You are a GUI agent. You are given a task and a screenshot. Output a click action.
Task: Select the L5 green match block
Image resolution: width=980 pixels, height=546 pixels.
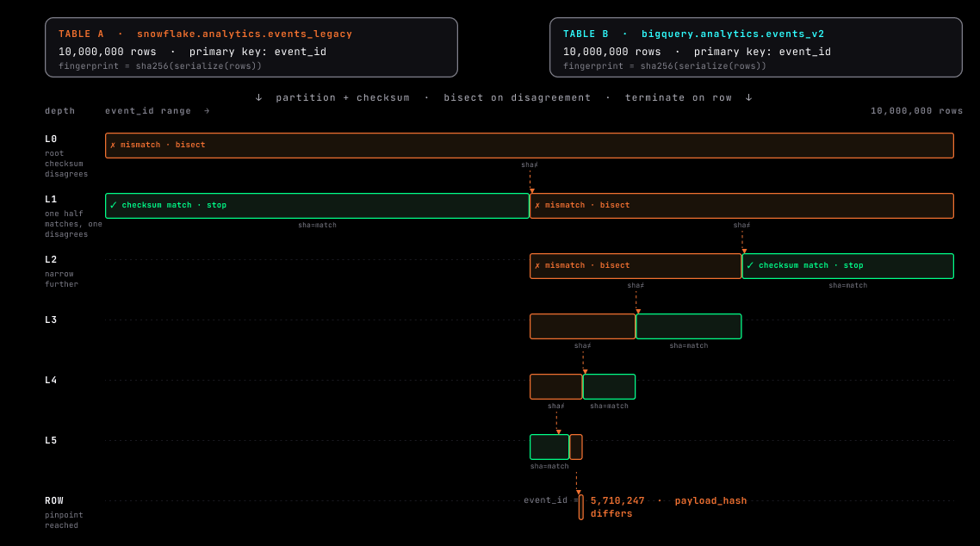[549, 447]
